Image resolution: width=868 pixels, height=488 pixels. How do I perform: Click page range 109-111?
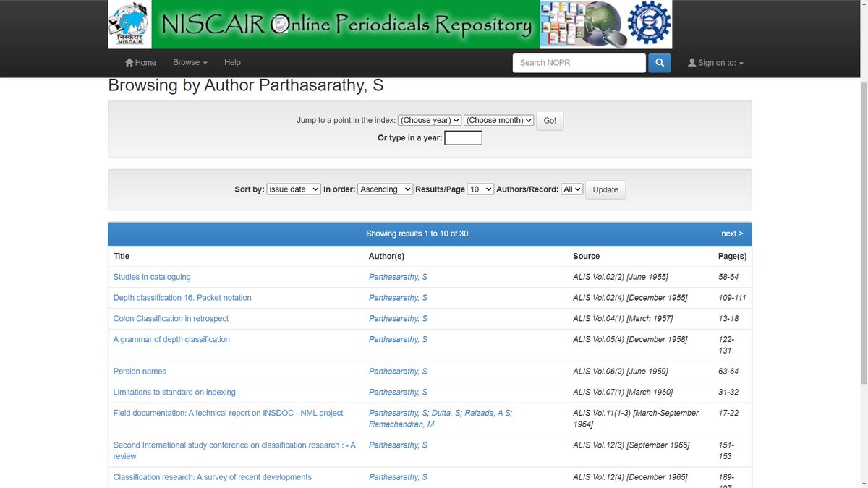pos(732,298)
